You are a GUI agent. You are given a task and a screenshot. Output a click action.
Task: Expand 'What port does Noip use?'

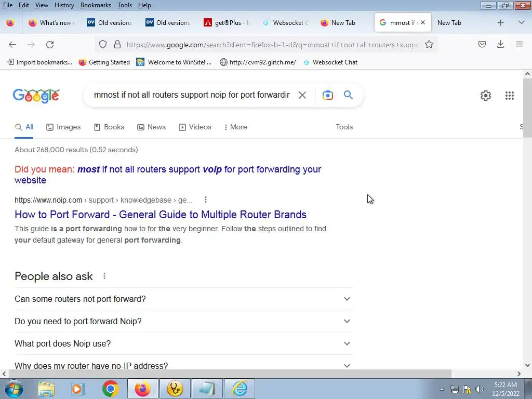click(184, 344)
